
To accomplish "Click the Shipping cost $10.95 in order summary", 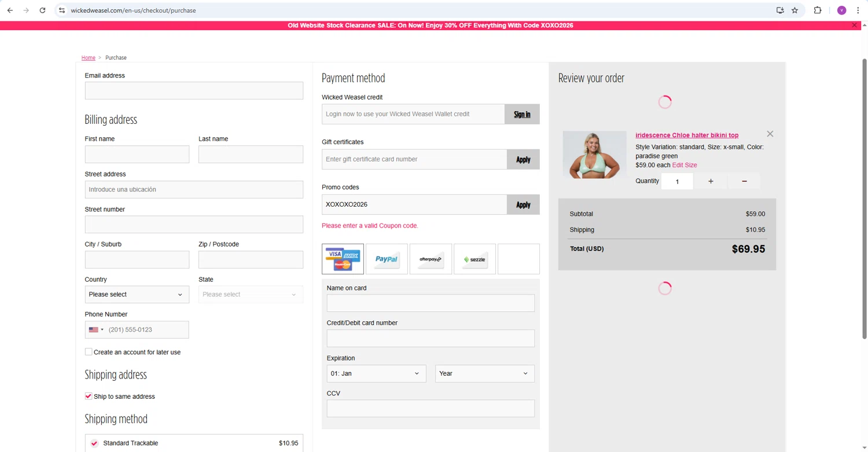I will coord(755,230).
